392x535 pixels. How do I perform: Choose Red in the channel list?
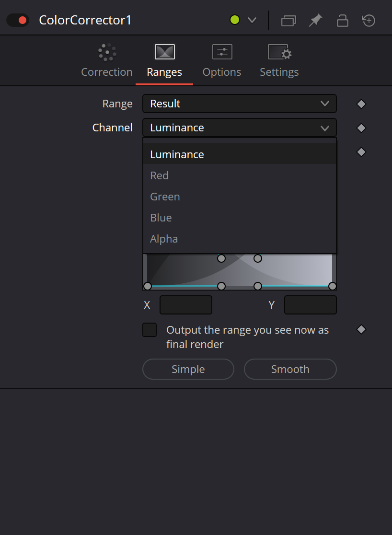(x=240, y=175)
